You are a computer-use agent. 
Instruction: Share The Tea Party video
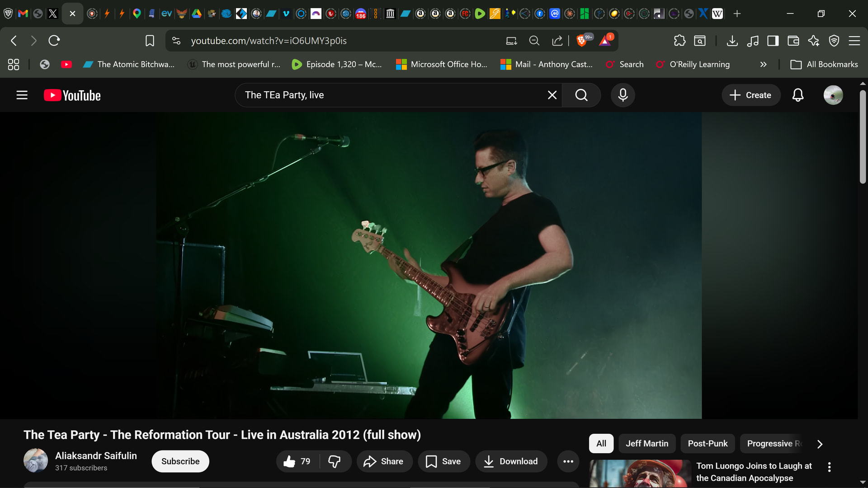(x=384, y=461)
